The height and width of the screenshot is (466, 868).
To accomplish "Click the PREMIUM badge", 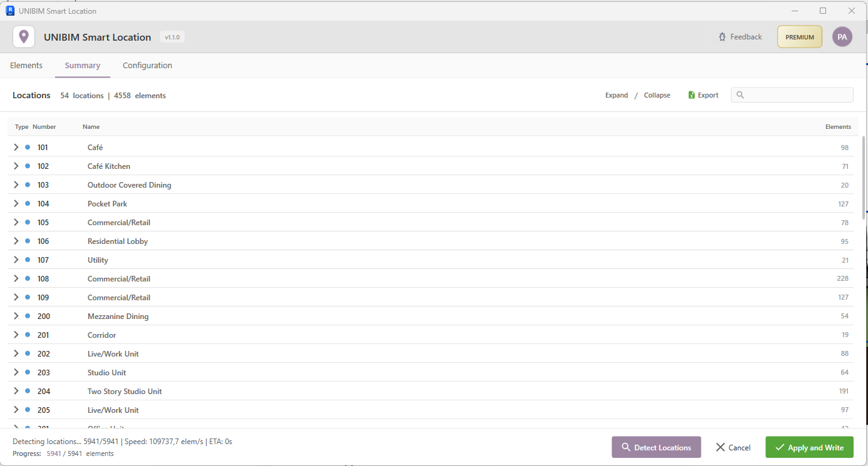I will pos(799,36).
